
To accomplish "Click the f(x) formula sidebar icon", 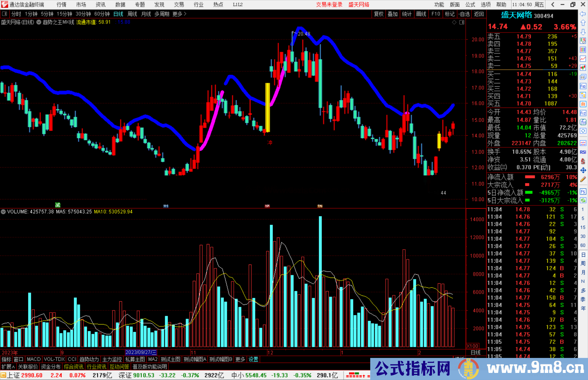I will (x=583, y=122).
